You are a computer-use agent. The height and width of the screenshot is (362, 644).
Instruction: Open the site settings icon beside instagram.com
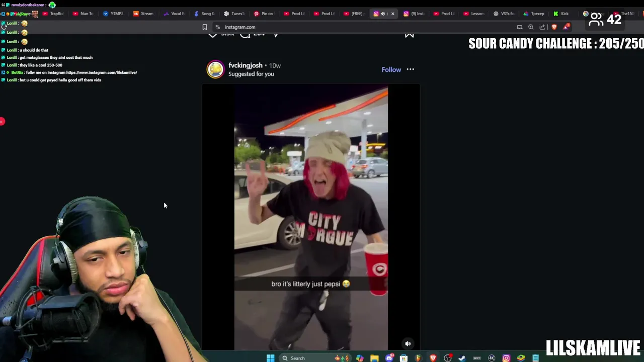tap(217, 27)
